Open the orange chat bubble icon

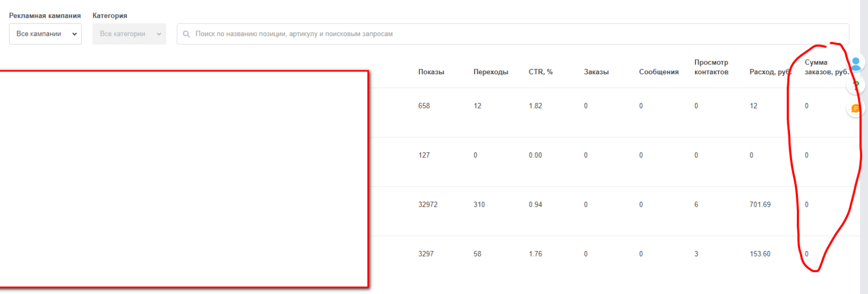856,108
